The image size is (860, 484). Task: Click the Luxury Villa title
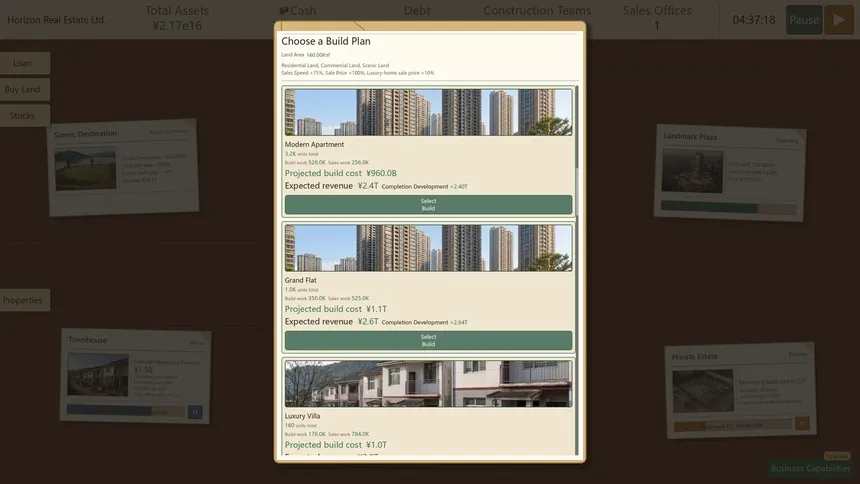pyautogui.click(x=302, y=416)
